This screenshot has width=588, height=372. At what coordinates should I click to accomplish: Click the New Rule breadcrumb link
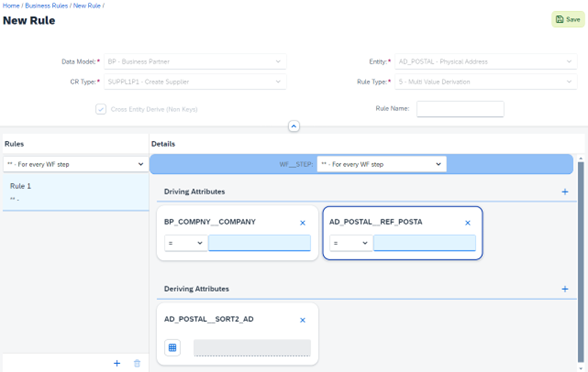tap(87, 6)
